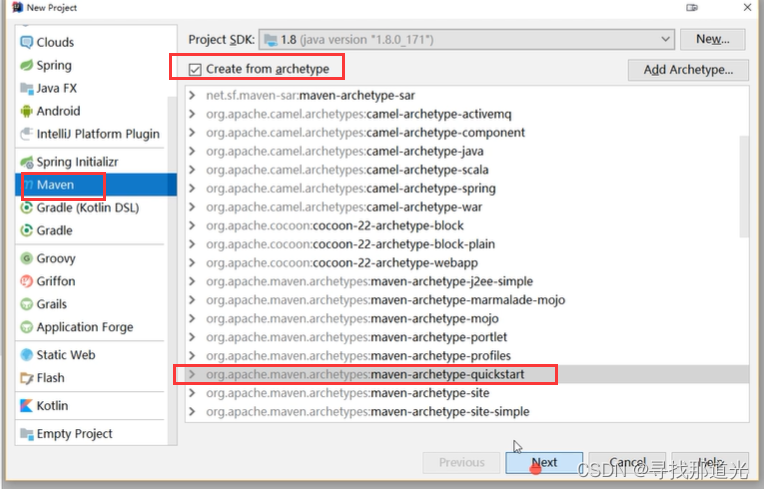Click Add Archetype... button
764x489 pixels.
pos(688,70)
